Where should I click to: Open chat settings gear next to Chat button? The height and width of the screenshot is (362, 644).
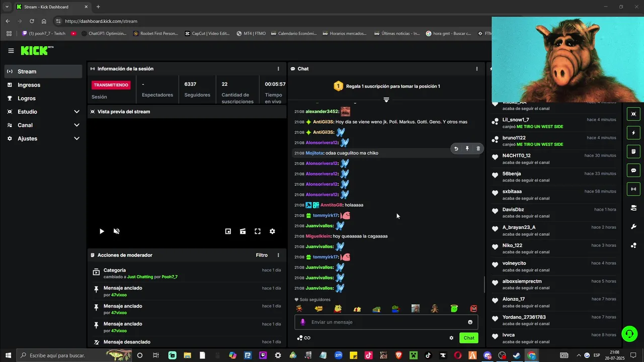[451, 338]
